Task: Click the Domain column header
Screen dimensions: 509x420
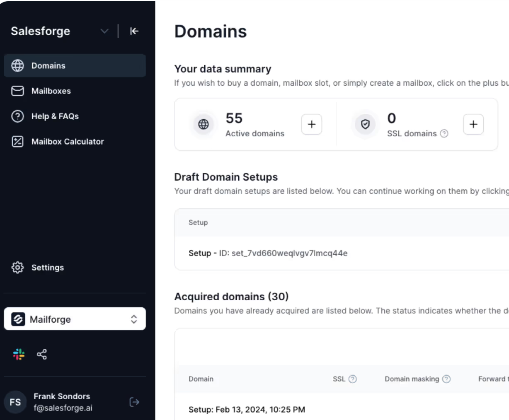Action: coord(201,379)
